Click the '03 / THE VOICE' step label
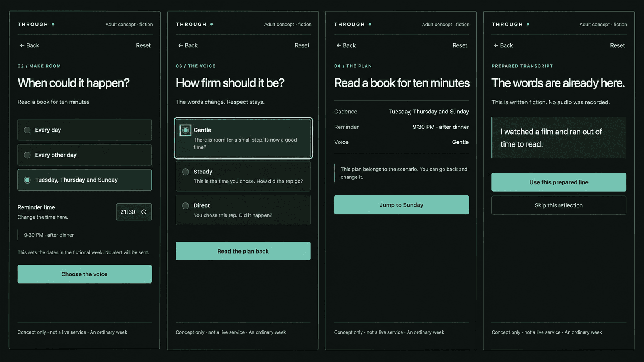 [196, 66]
